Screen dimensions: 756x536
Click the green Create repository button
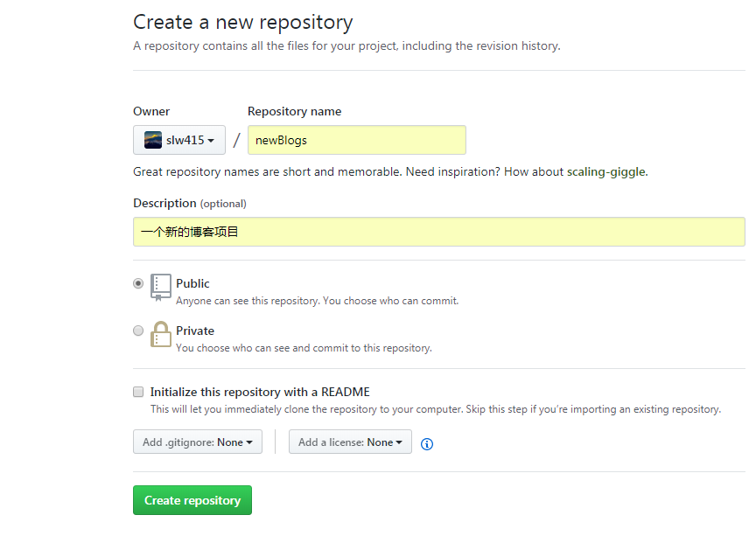click(x=192, y=500)
